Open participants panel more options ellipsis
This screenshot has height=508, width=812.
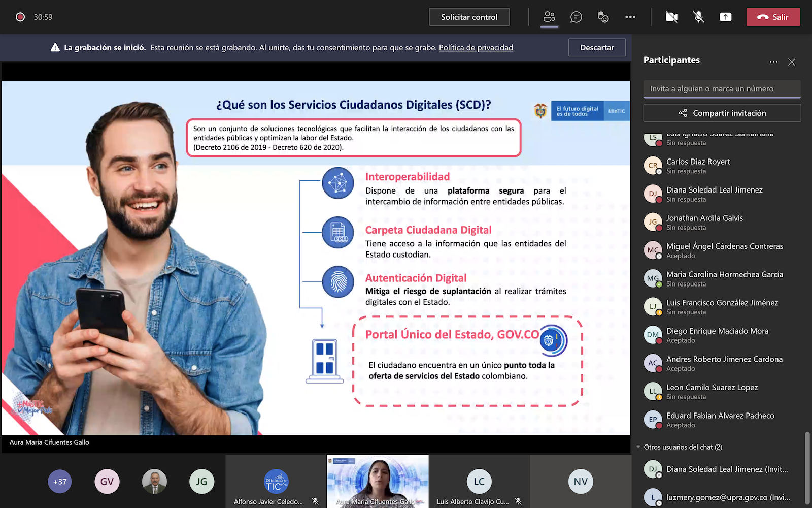773,62
